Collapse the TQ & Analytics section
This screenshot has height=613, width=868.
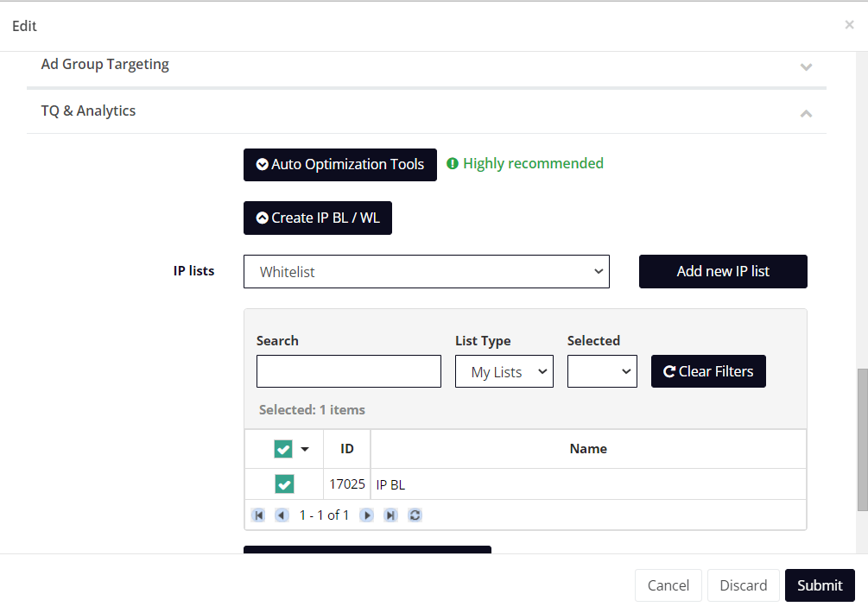[806, 113]
